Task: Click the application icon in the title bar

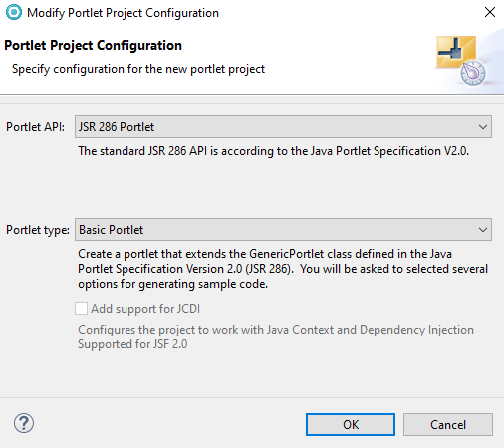Action: (x=14, y=12)
